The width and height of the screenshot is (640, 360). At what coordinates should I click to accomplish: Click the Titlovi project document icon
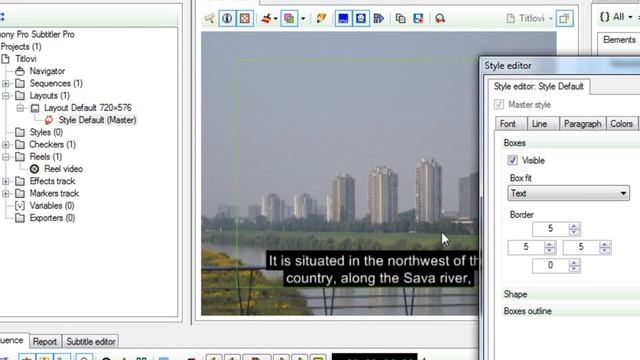pos(6,59)
